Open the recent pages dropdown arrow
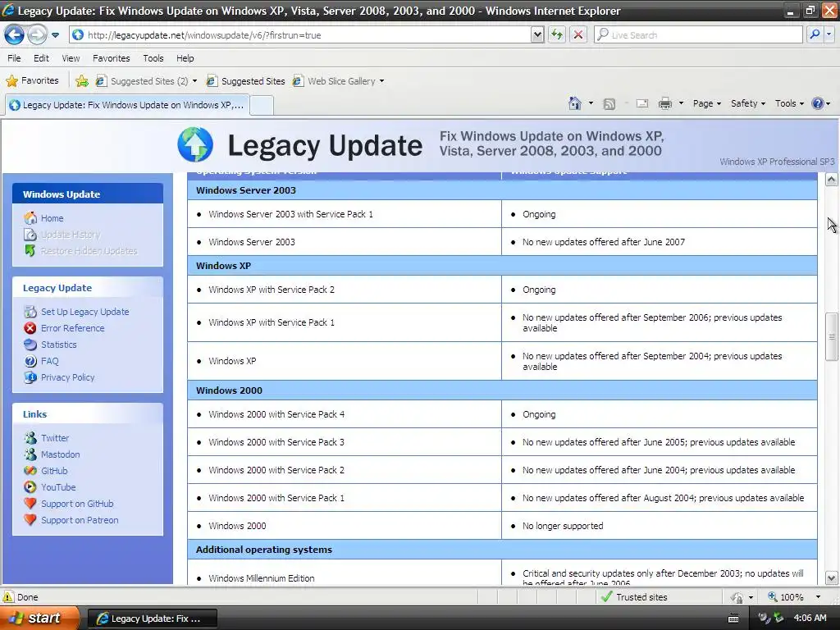The image size is (840, 630). 55,35
